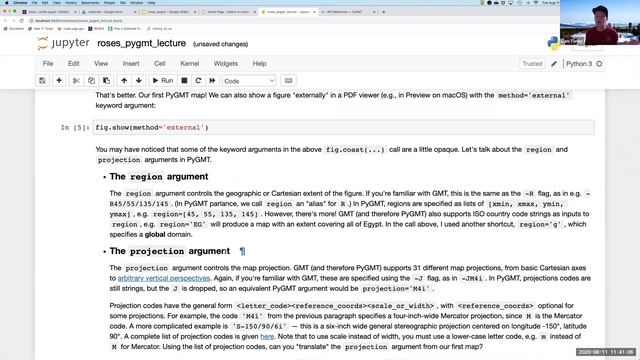This screenshot has height=360, width=640.
Task: Open the Widgets menu
Action: (x=226, y=64)
